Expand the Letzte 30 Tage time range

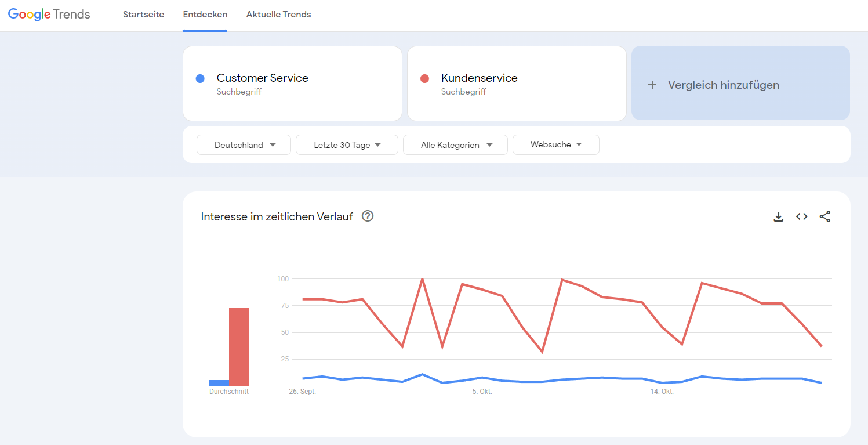coord(347,145)
